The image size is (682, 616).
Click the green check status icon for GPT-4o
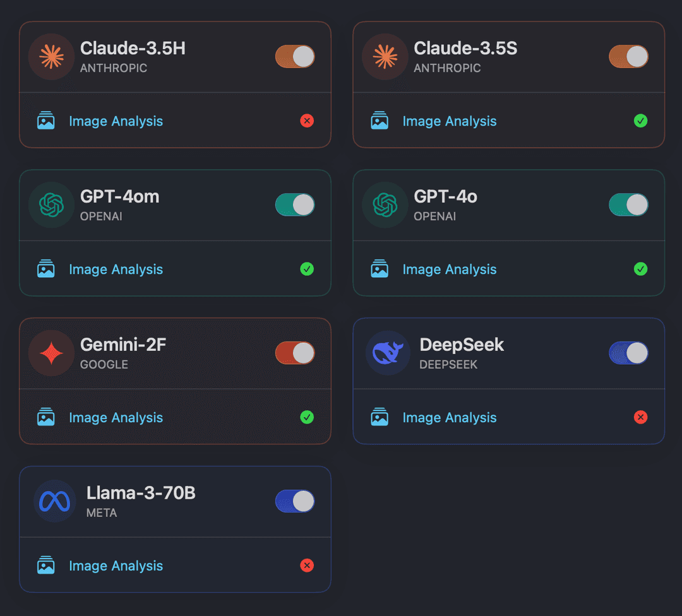(641, 269)
